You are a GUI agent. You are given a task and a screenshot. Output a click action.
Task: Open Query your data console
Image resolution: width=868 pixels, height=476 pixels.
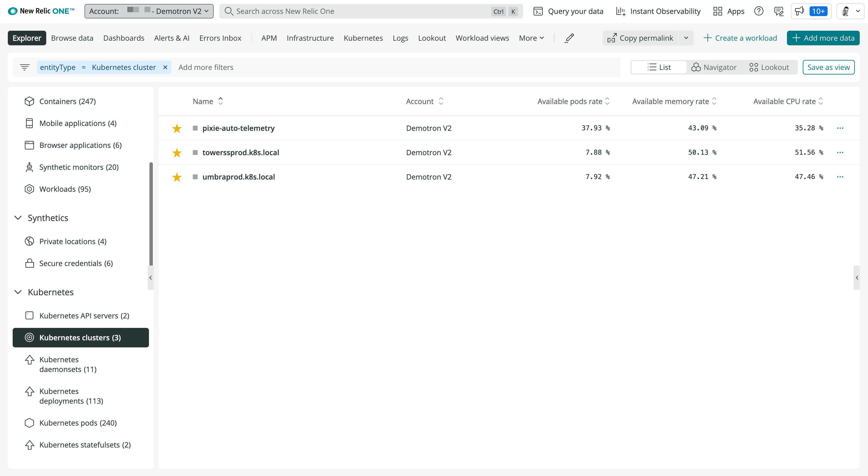[568, 11]
